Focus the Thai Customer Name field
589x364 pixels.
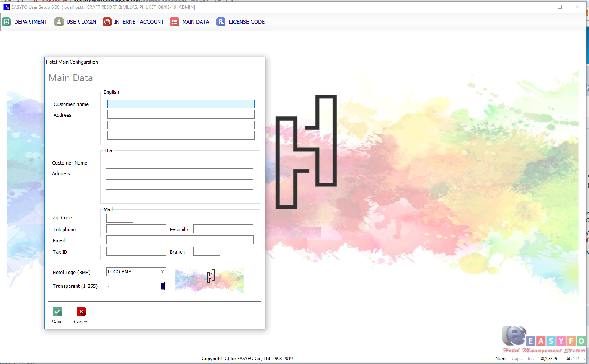pyautogui.click(x=179, y=162)
